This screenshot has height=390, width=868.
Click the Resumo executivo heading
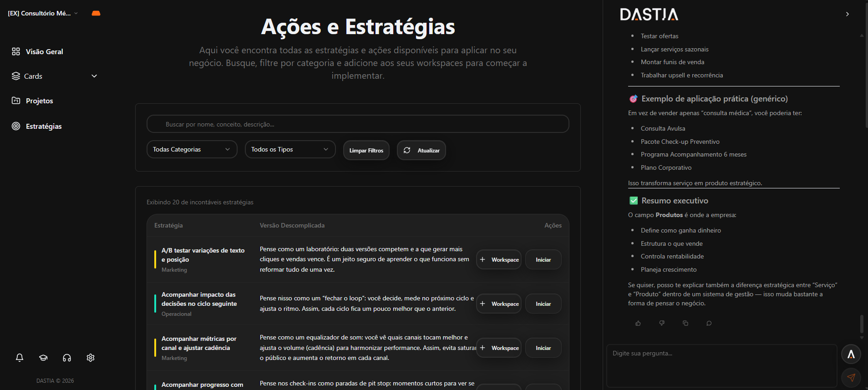(x=675, y=201)
